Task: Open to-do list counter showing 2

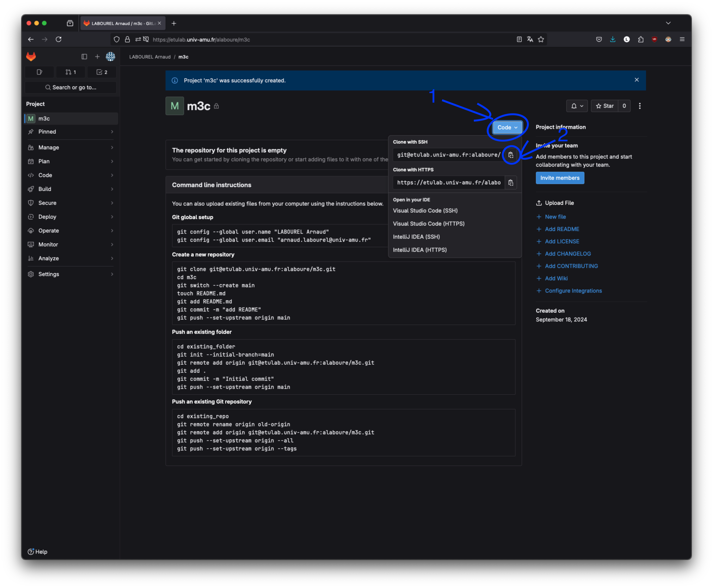Action: coord(102,72)
